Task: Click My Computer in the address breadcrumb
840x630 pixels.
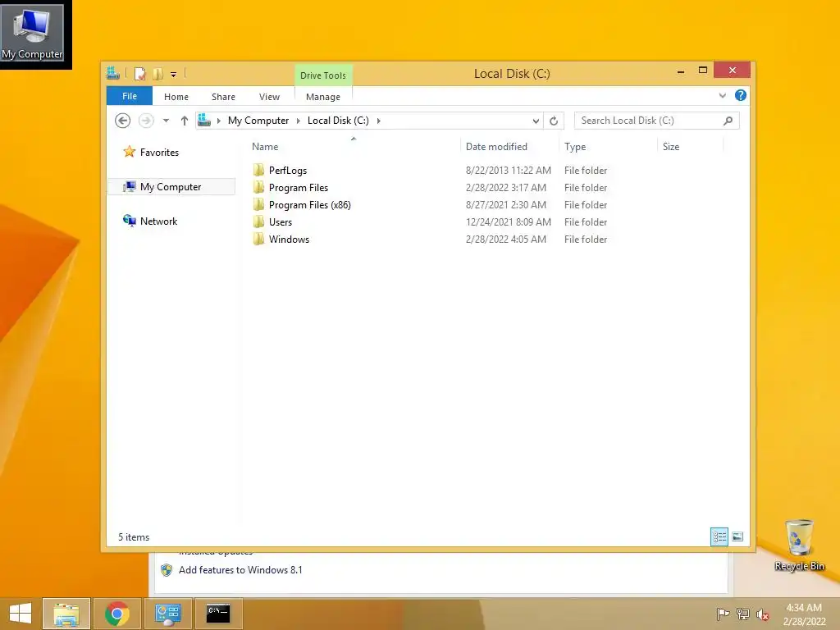Action: pos(258,121)
